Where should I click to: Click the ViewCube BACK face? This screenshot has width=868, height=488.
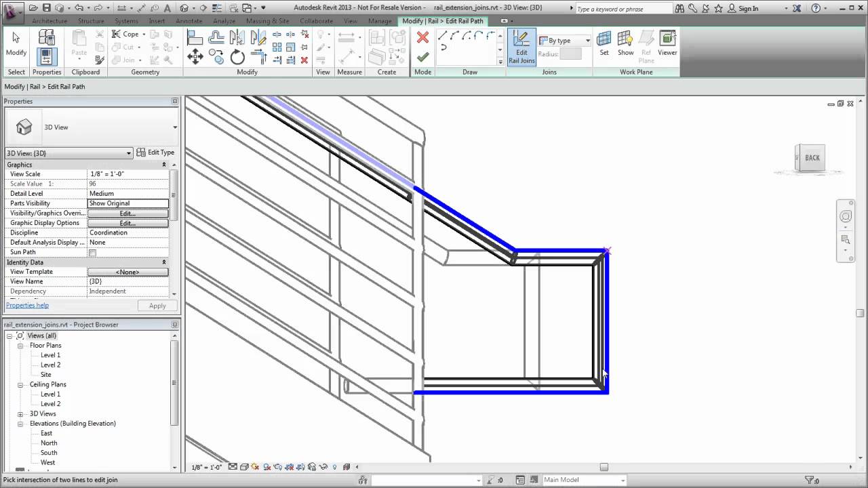pos(812,158)
